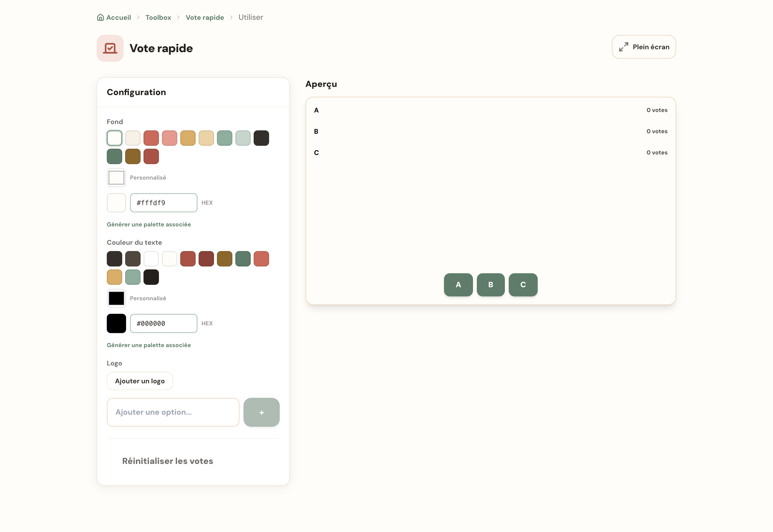Click the expand arrows icon for Plein écran
Viewport: 773px width, 532px height.
click(x=623, y=47)
